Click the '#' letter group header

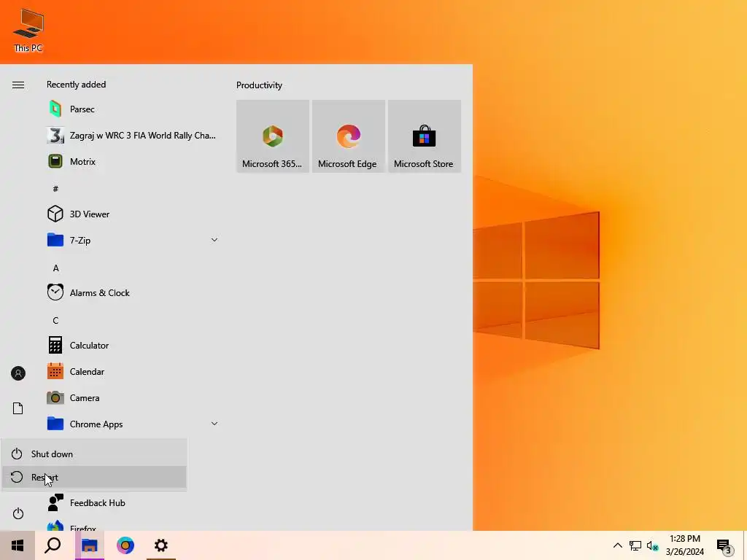[x=55, y=189]
